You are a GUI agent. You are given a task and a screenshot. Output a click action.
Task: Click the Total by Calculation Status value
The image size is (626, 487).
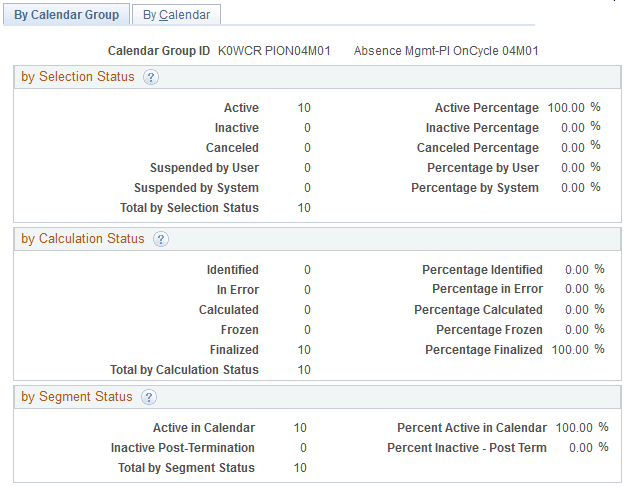pos(304,370)
